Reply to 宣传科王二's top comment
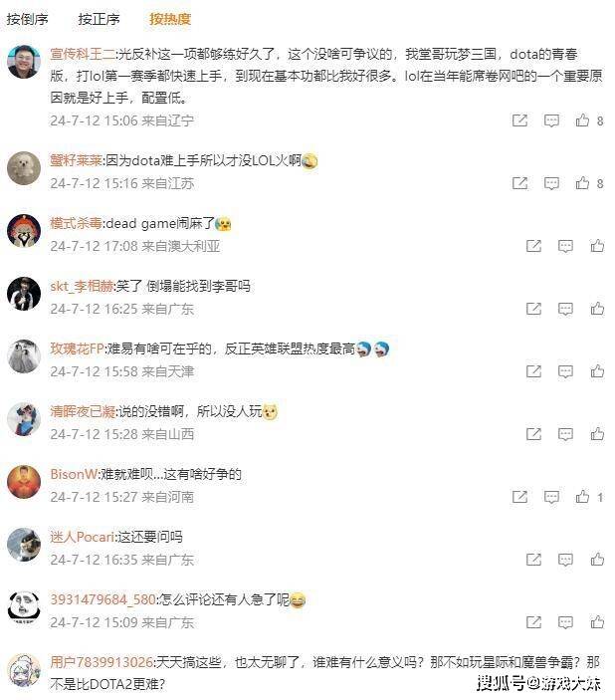Screen dimensions: 615x700 (551, 120)
